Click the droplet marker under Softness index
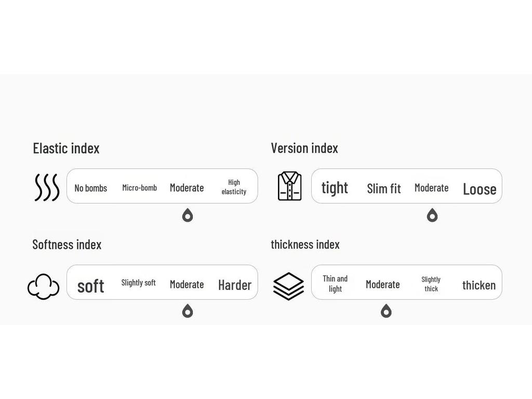The height and width of the screenshot is (399, 532). [188, 311]
